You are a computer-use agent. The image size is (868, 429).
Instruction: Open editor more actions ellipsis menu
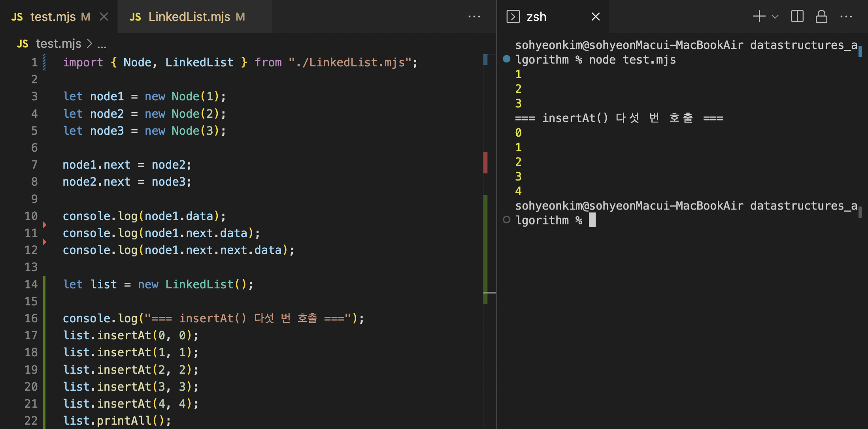coord(474,17)
